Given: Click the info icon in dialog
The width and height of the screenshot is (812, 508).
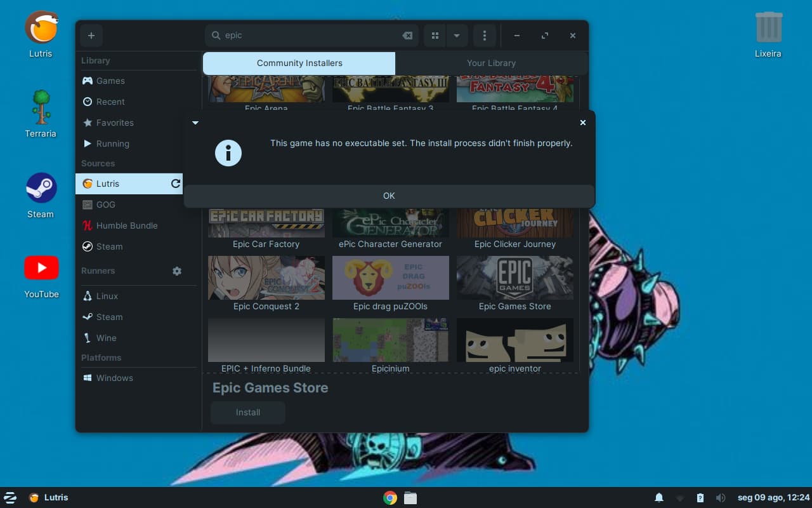Looking at the screenshot, I should tap(228, 153).
